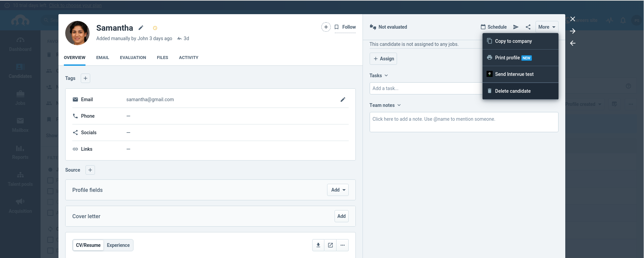Select Delete candidate
Viewport: 644px width, 258px height.
pos(520,91)
